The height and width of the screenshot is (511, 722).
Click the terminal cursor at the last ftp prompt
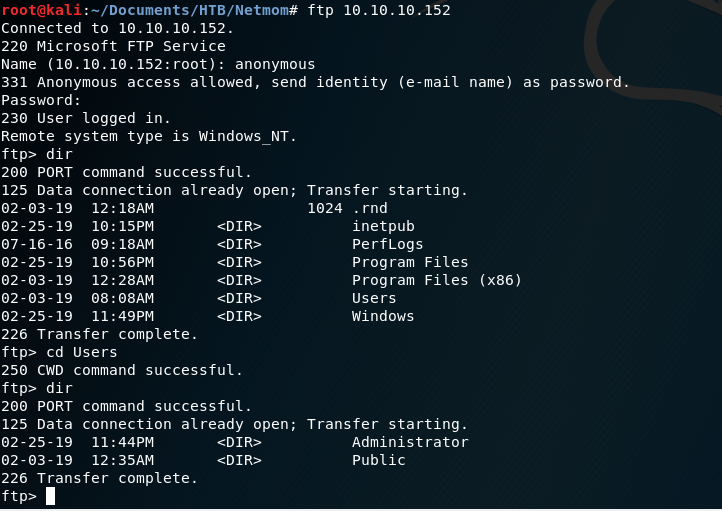[x=51, y=496]
